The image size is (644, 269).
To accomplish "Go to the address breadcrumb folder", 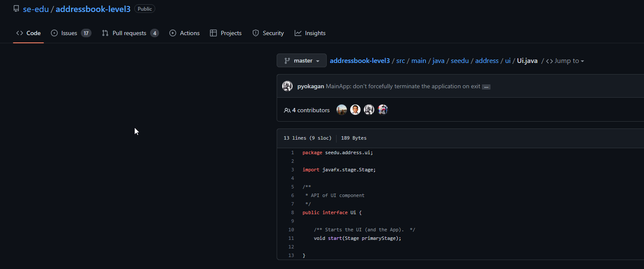I will (487, 61).
